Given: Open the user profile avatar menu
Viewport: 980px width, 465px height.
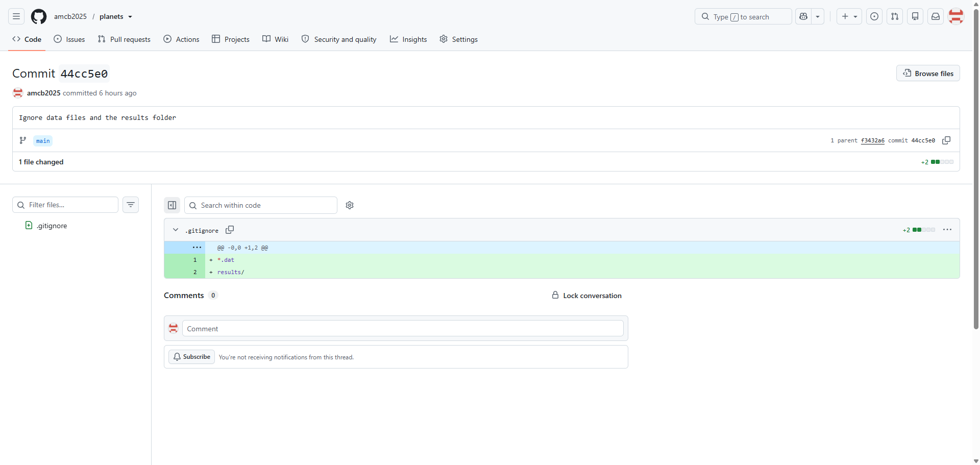Looking at the screenshot, I should [956, 16].
